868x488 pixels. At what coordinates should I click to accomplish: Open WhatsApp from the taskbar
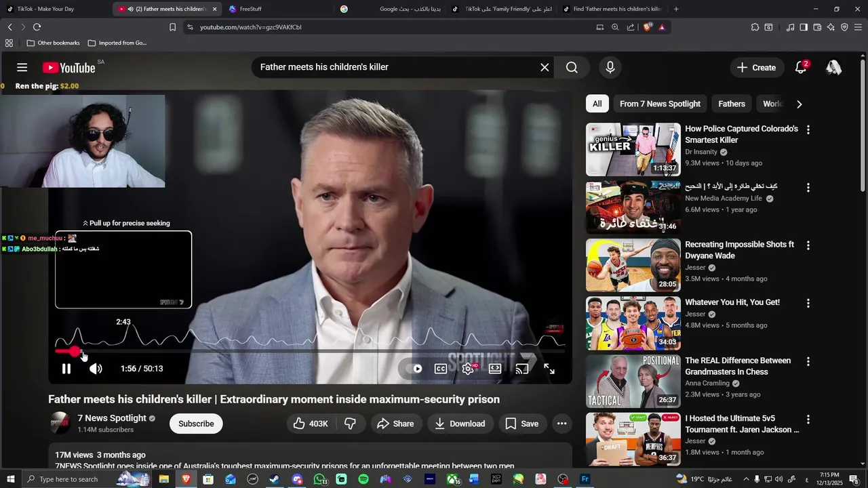(319, 479)
